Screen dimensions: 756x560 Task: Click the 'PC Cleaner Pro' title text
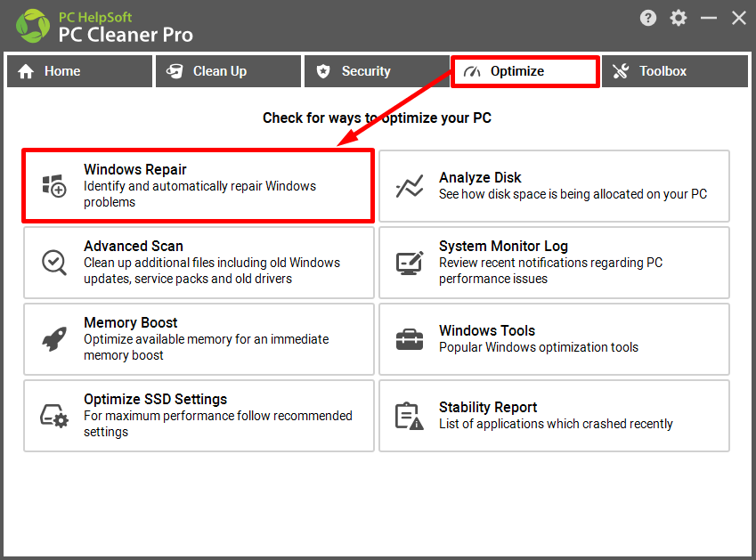[126, 36]
